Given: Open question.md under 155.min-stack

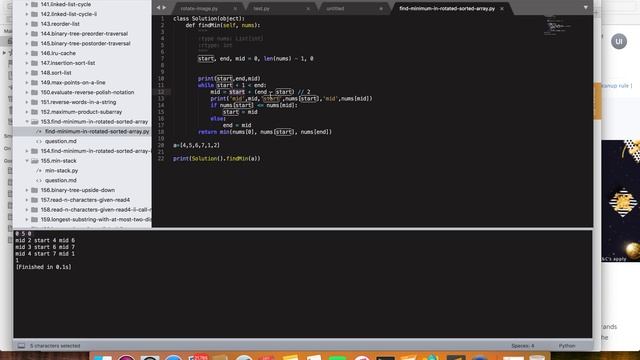Looking at the screenshot, I should (61, 180).
